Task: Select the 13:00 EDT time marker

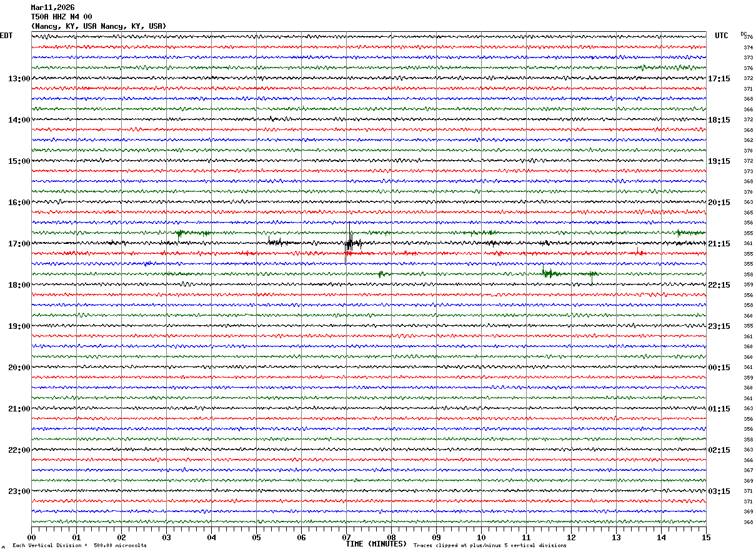Action: click(x=19, y=79)
